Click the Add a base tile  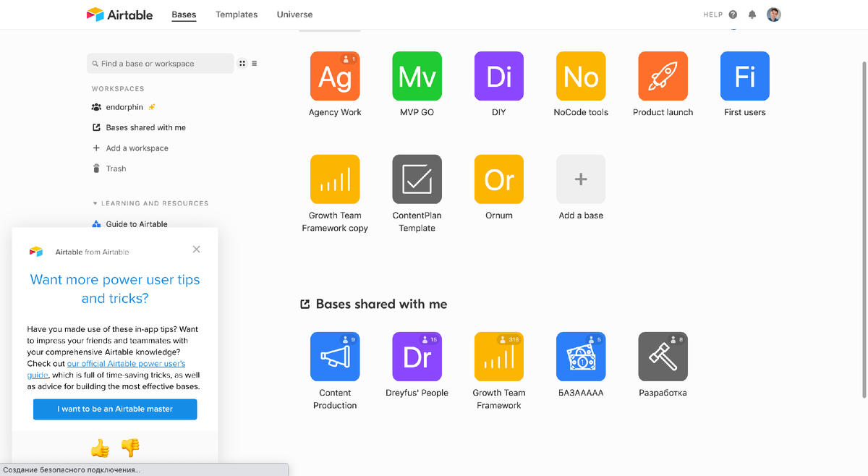click(581, 179)
